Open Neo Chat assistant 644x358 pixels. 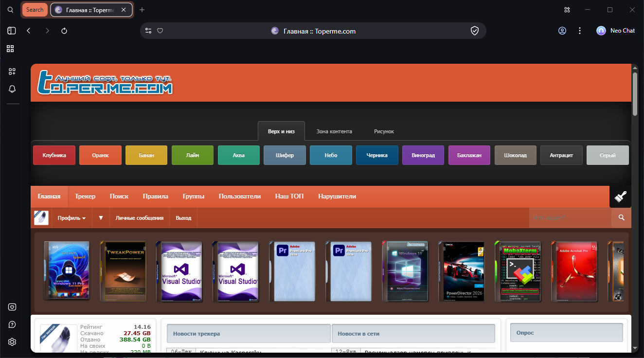[615, 31]
